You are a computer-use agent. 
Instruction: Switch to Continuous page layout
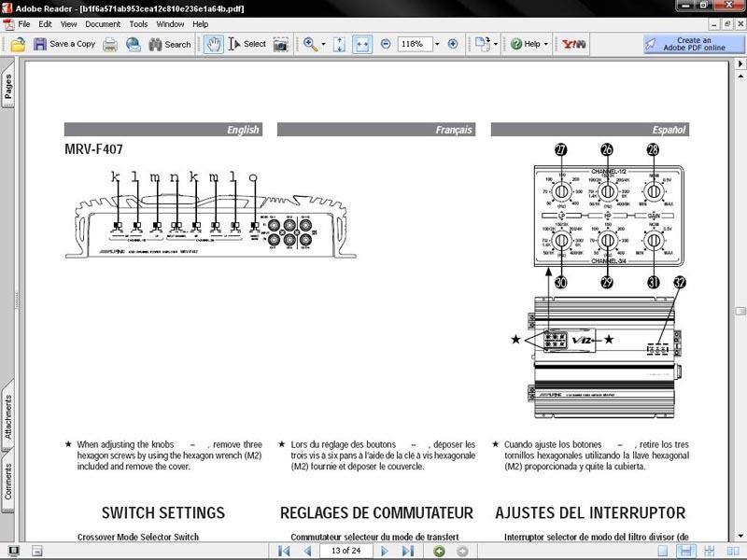tap(686, 551)
